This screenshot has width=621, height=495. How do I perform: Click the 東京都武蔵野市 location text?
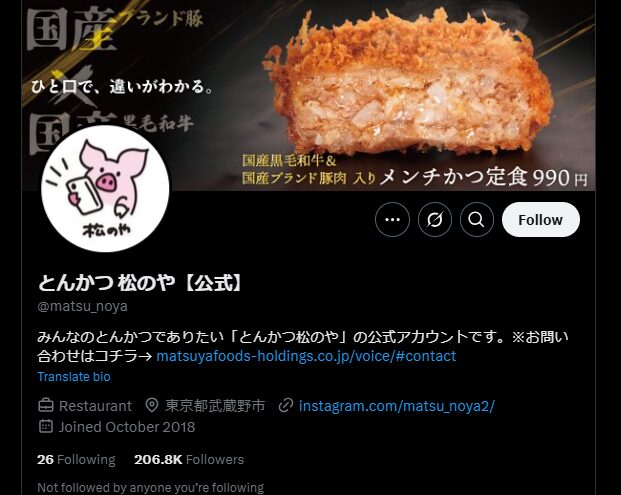pos(215,406)
